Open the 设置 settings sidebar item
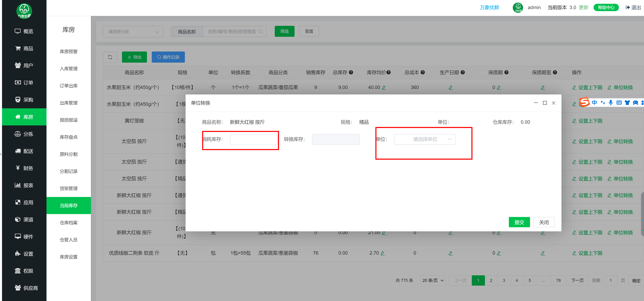644x301 pixels. point(24,254)
